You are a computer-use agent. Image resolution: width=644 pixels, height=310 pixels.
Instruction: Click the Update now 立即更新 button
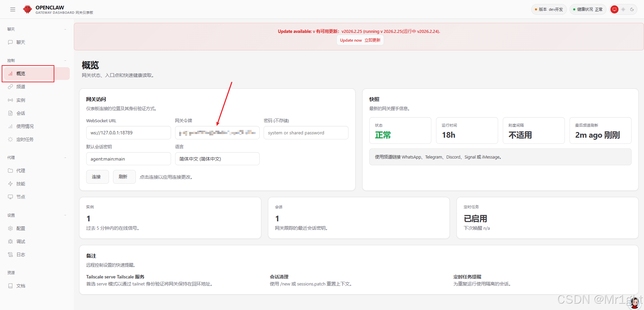(x=360, y=40)
